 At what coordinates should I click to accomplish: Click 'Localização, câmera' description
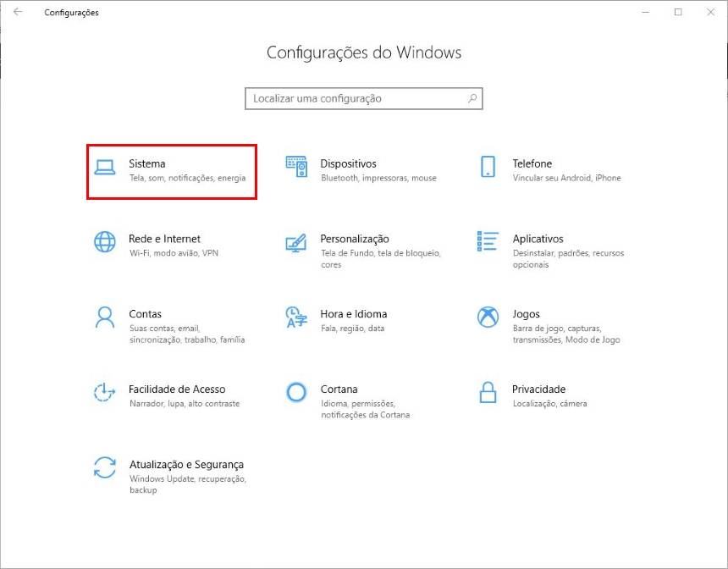(x=549, y=404)
